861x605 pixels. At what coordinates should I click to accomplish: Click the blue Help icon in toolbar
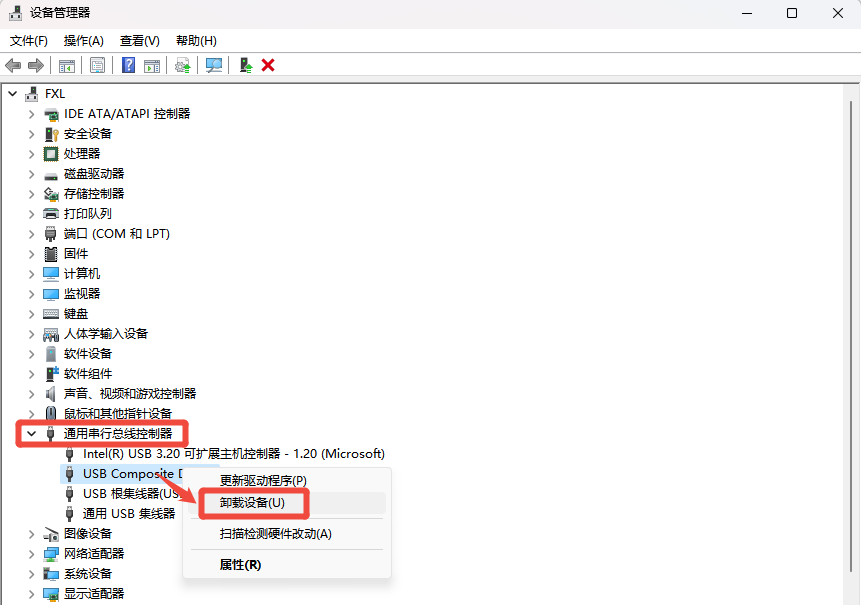click(x=128, y=65)
